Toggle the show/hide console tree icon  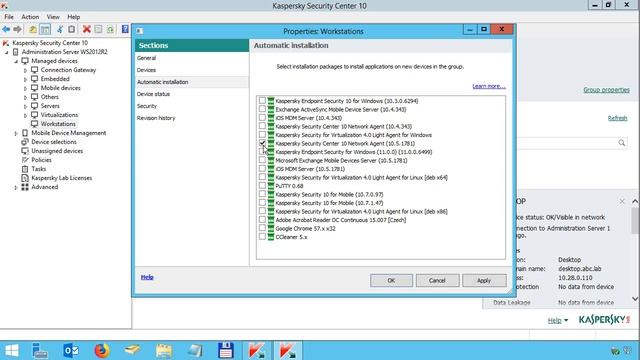point(45,29)
